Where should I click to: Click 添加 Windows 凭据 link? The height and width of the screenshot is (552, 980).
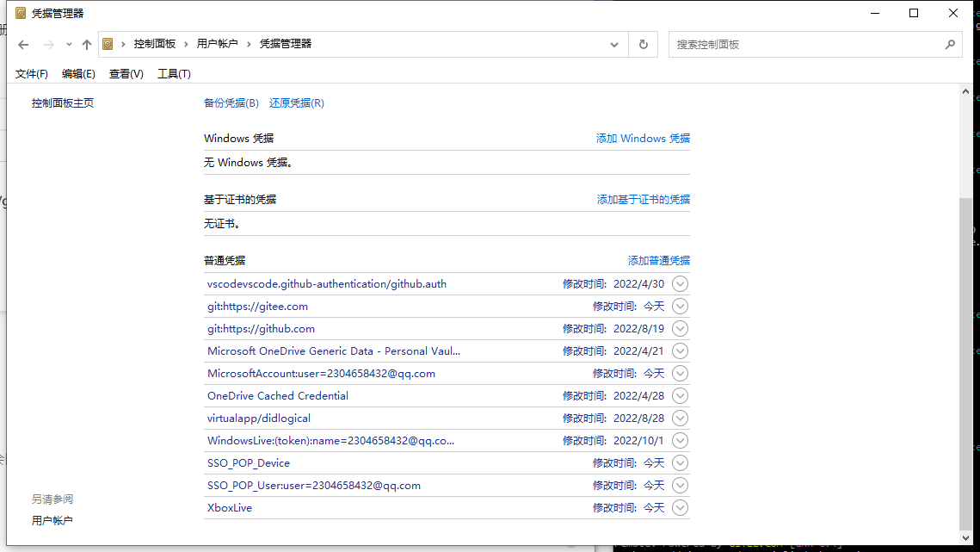[x=643, y=139]
